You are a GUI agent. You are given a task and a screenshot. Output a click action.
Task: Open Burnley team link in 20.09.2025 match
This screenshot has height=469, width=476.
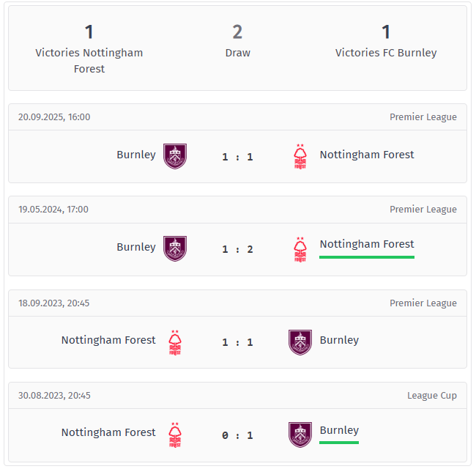pos(136,155)
